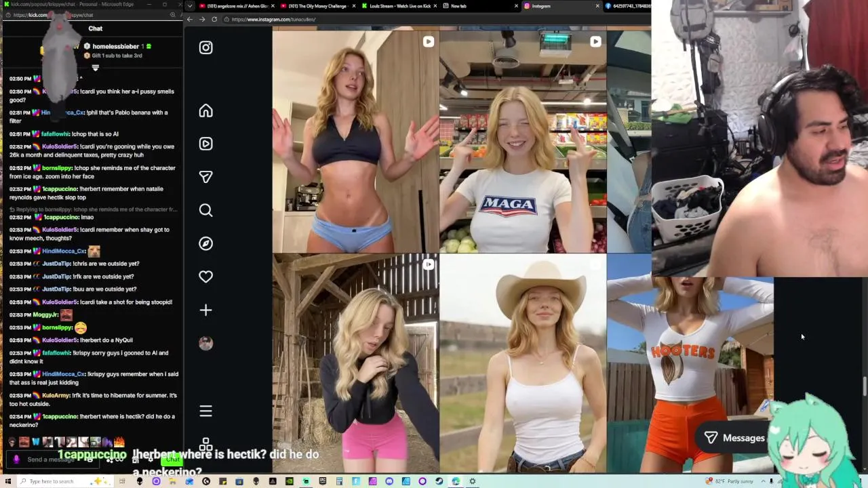Open the More hamburger menu in sidebar
The image size is (868, 488).
click(205, 411)
